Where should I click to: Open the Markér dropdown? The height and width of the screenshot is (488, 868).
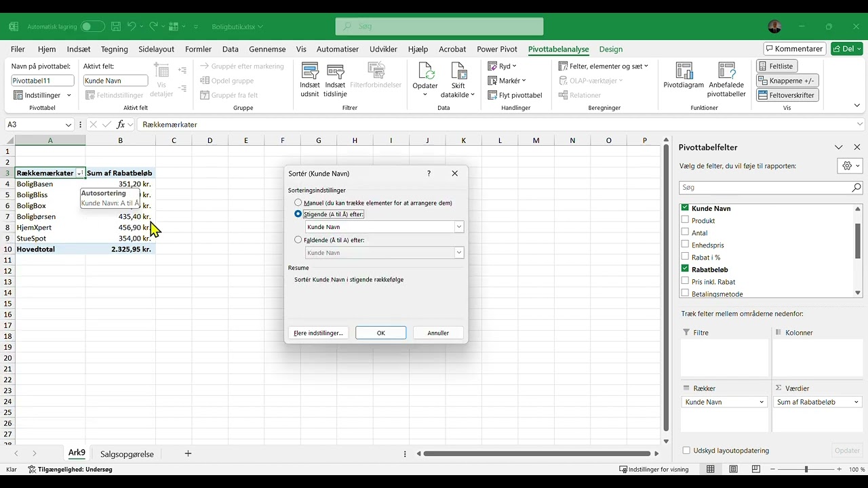pos(507,81)
